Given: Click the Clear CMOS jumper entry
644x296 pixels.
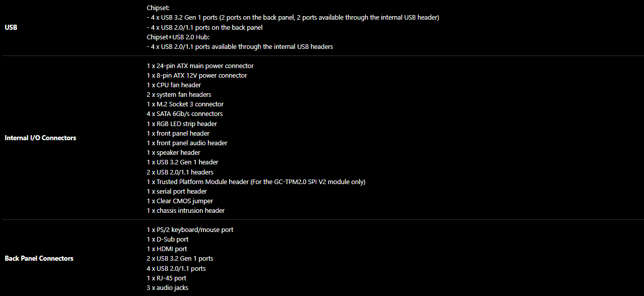Looking at the screenshot, I should [180, 201].
